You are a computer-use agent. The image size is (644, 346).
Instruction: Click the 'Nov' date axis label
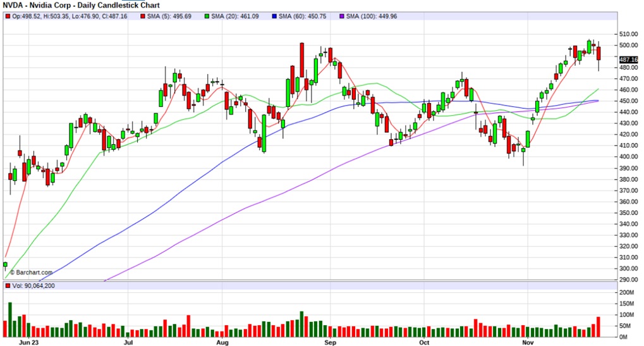[x=528, y=342]
